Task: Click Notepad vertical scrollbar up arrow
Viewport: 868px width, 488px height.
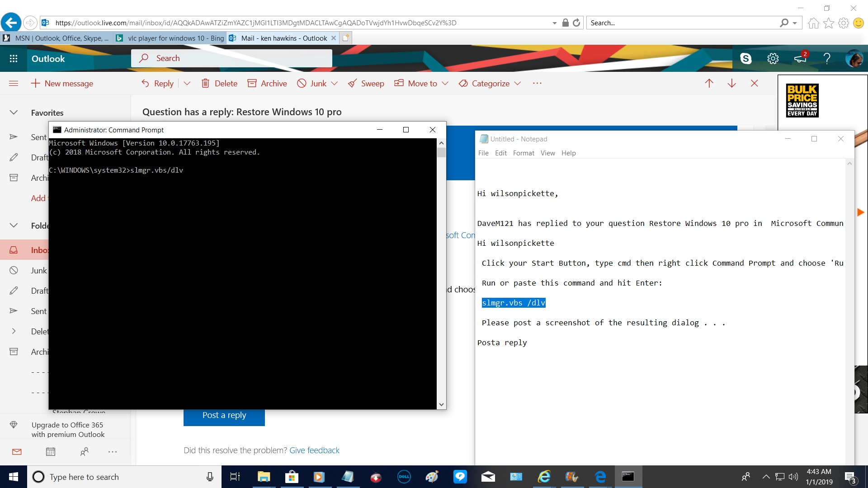Action: pos(849,163)
